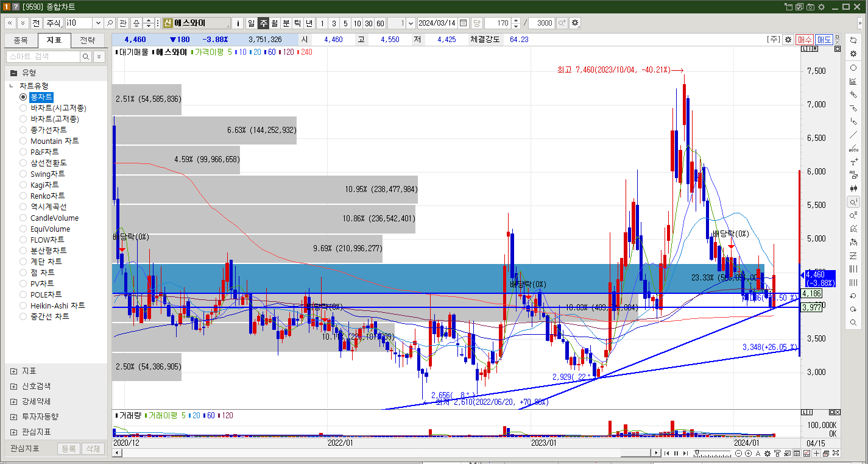Select the 주 (weekly) period button
Viewport: 868px width, 464px height.
tap(263, 23)
